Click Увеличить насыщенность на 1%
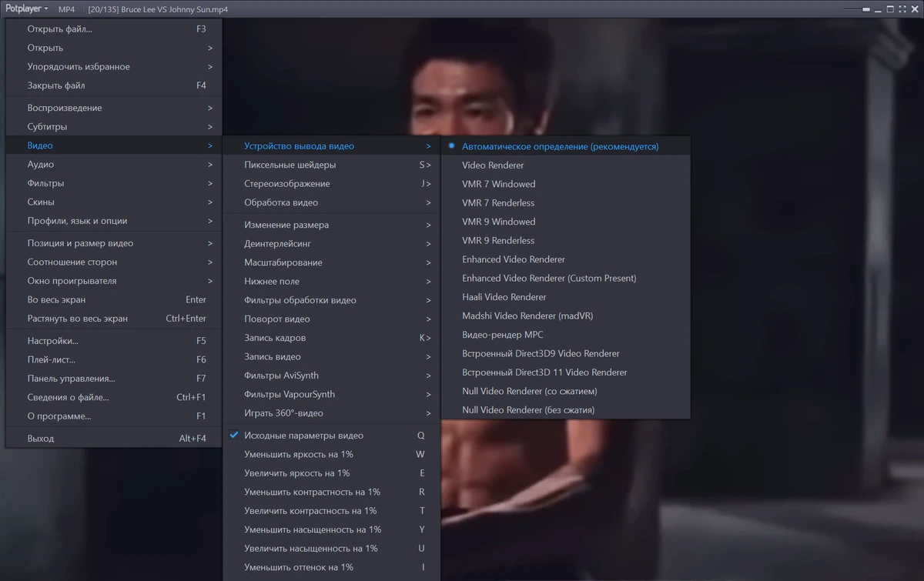Image resolution: width=924 pixels, height=581 pixels. [331, 549]
